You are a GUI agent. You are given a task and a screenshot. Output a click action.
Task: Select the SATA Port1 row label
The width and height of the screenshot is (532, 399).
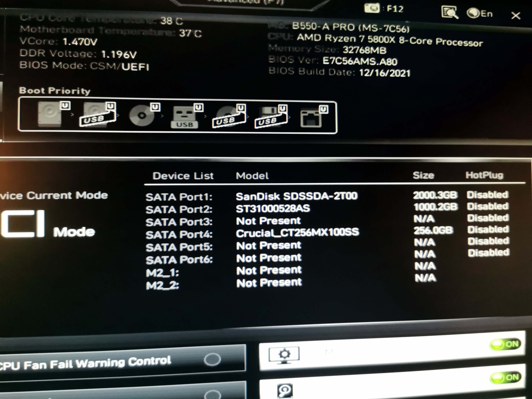pos(179,197)
